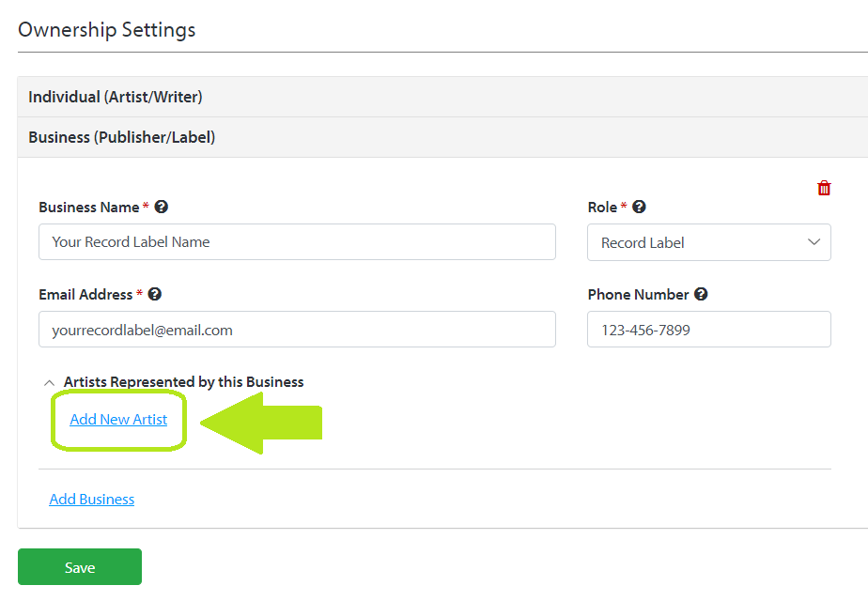
Task: Click the Add Business link
Action: pos(92,500)
